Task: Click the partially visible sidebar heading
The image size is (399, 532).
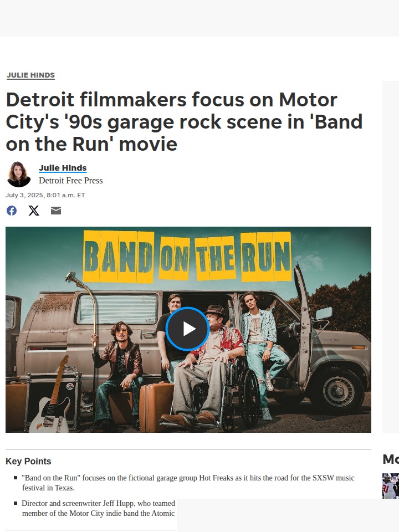Action: click(x=391, y=459)
